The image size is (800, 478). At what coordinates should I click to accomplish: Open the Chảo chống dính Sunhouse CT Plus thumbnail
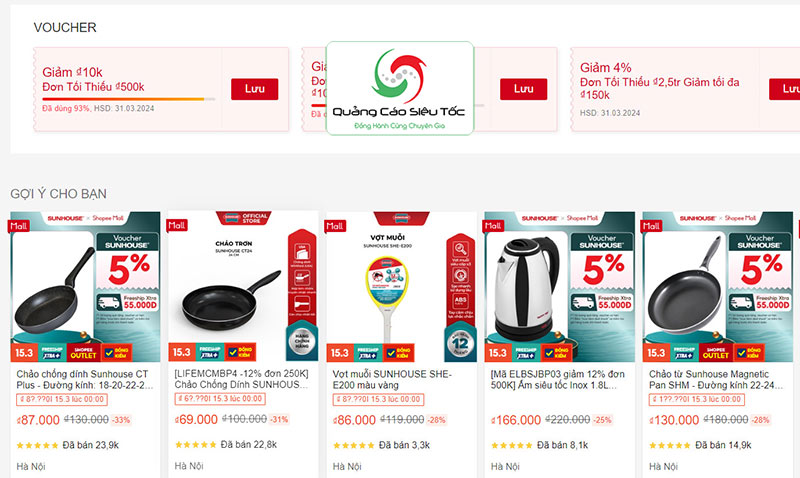[x=85, y=287]
